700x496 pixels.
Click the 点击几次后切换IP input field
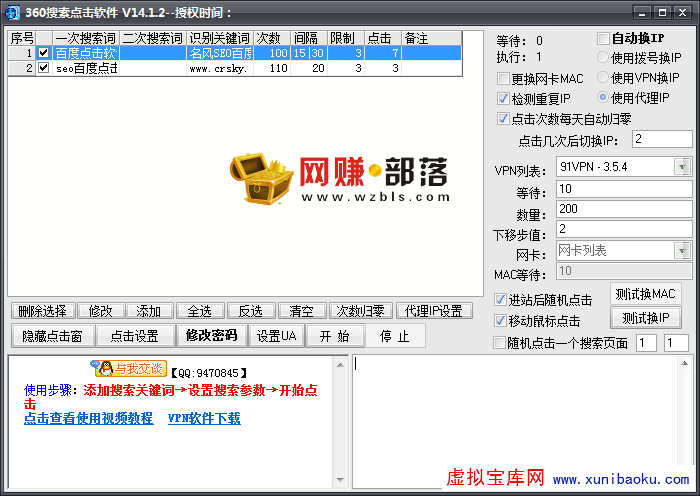(661, 138)
